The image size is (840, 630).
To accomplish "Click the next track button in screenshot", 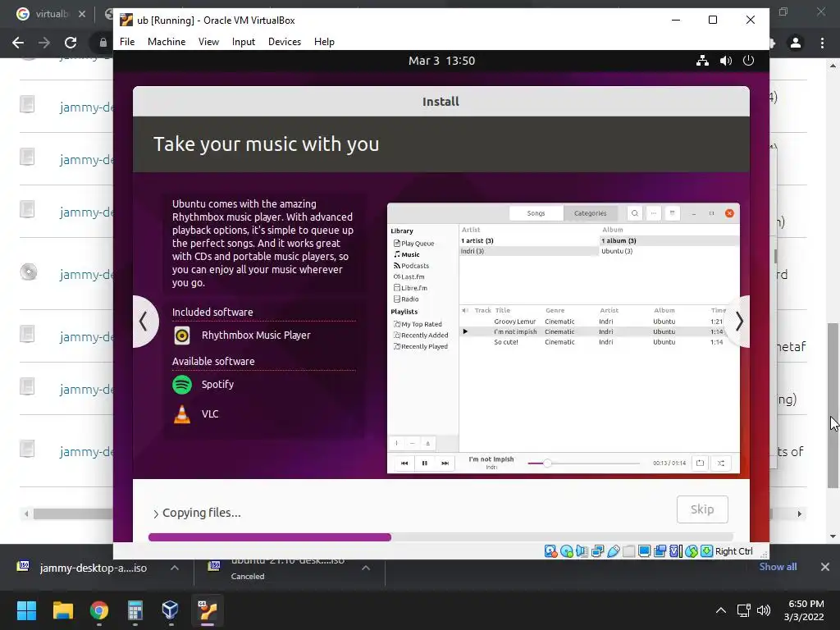I will pos(445,463).
